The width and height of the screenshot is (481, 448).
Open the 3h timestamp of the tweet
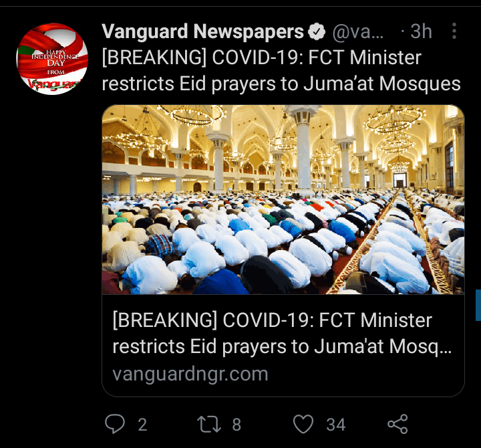pyautogui.click(x=421, y=31)
